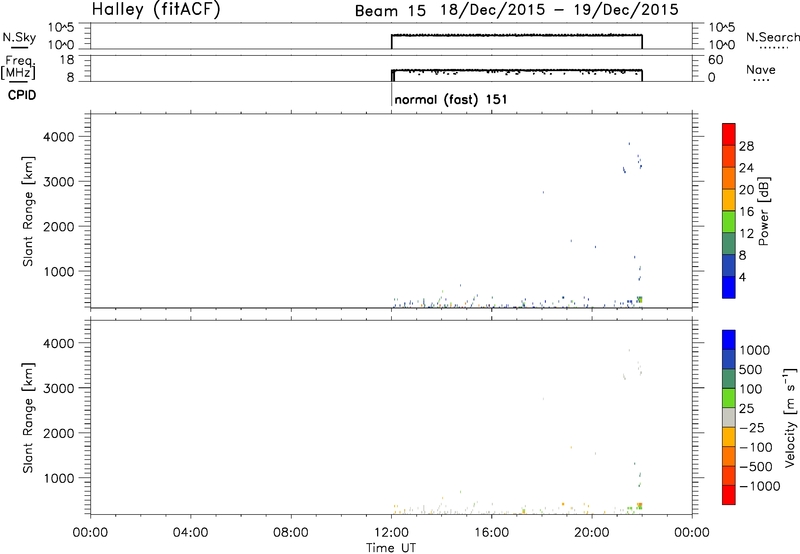
Task: Pick the gray −25 to 25 Velocity segment
Action: pyautogui.click(x=729, y=418)
